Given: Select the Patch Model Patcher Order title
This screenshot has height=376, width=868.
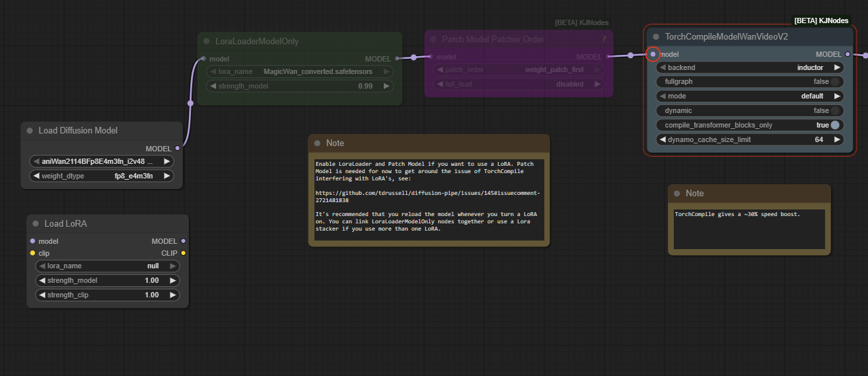Looking at the screenshot, I should coord(493,39).
